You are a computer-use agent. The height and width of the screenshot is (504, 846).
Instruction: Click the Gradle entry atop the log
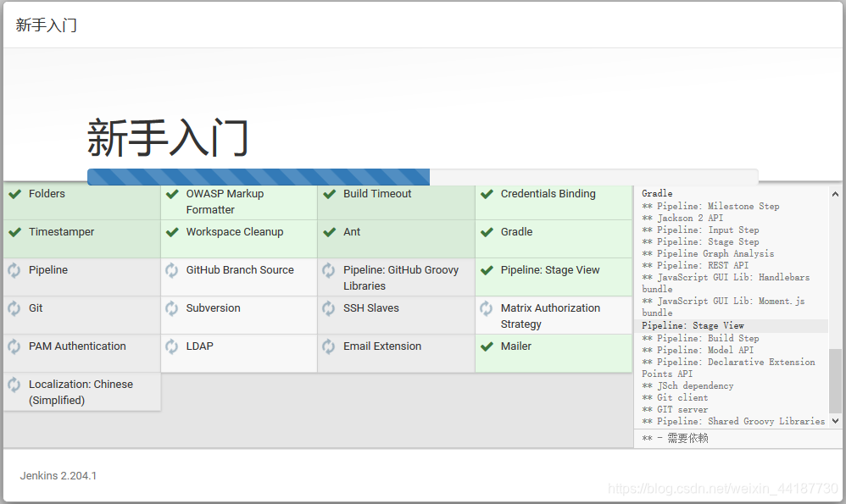(x=657, y=193)
